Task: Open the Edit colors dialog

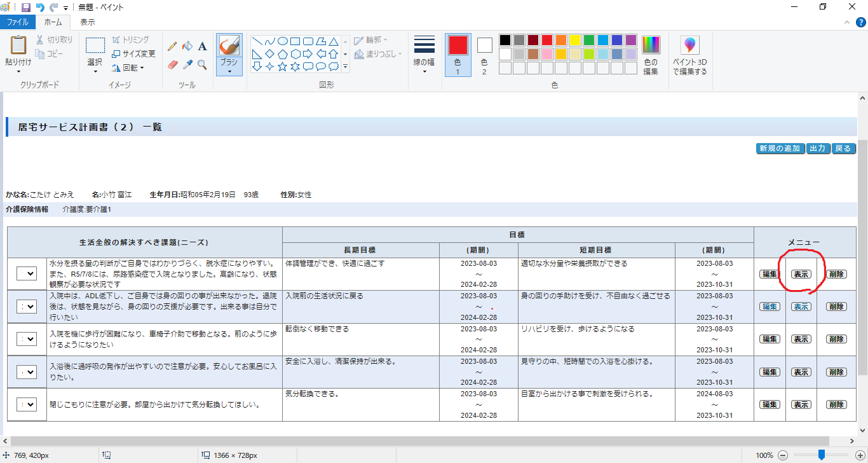Action: pos(651,55)
